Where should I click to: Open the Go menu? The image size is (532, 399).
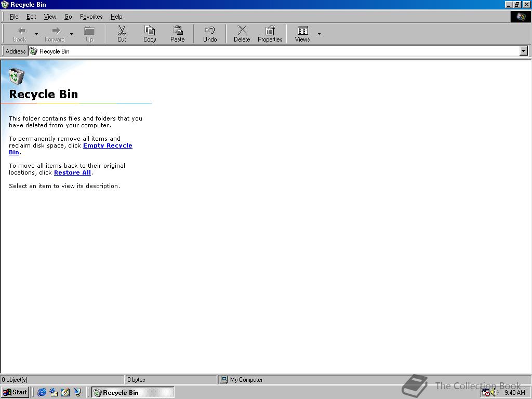pos(68,17)
